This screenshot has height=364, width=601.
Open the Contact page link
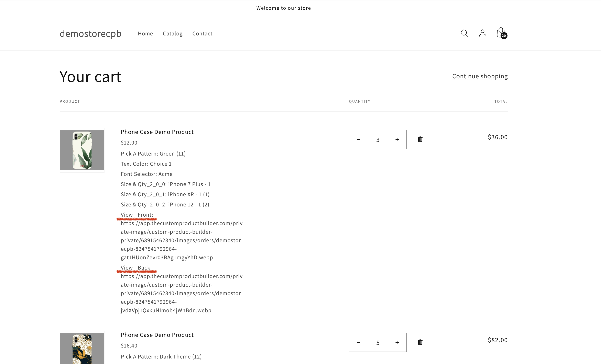pos(202,34)
